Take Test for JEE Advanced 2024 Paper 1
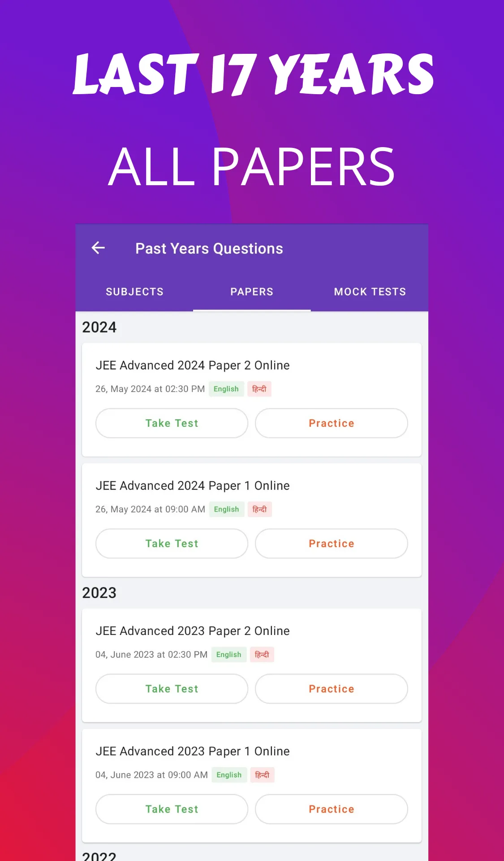This screenshot has width=504, height=861. [172, 544]
